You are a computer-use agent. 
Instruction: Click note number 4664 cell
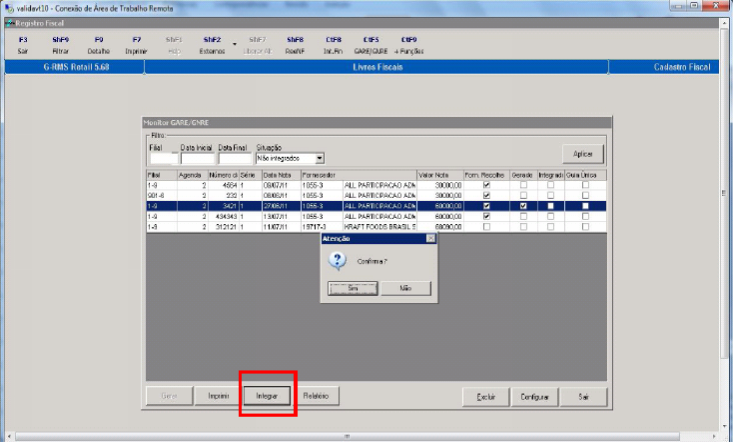click(x=223, y=185)
